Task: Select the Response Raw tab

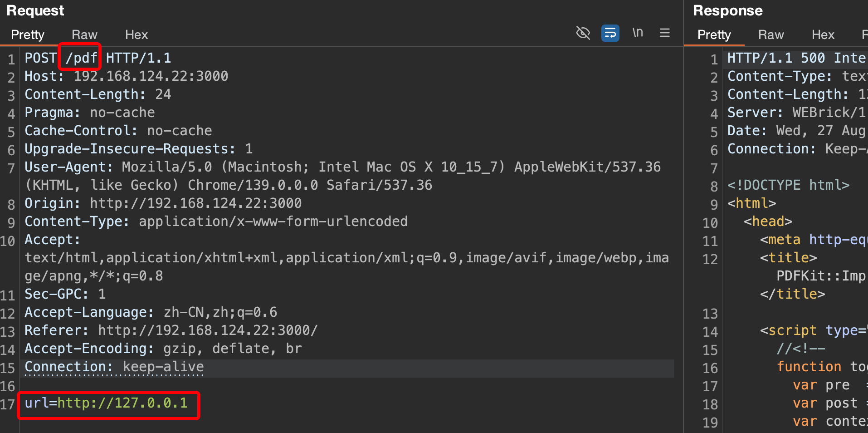Action: tap(771, 35)
